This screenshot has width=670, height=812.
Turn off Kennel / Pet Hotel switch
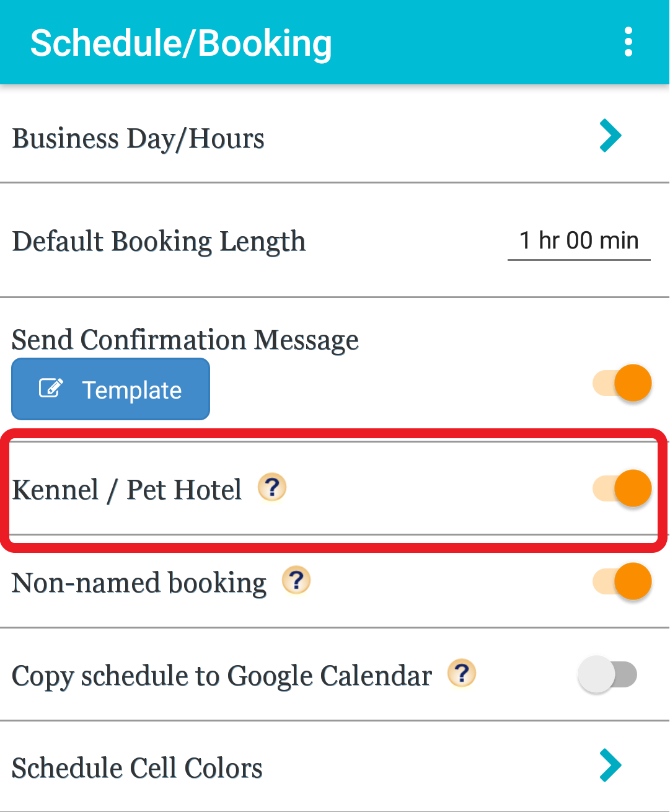click(622, 488)
